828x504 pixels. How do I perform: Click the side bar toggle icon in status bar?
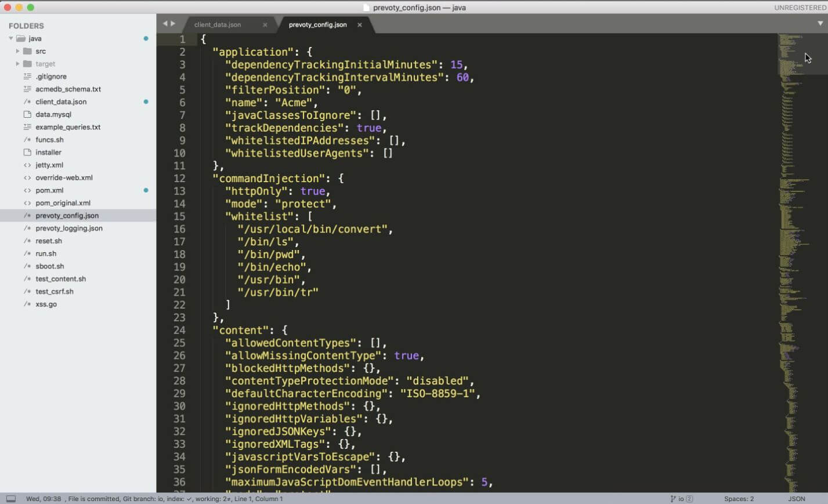pos(11,499)
